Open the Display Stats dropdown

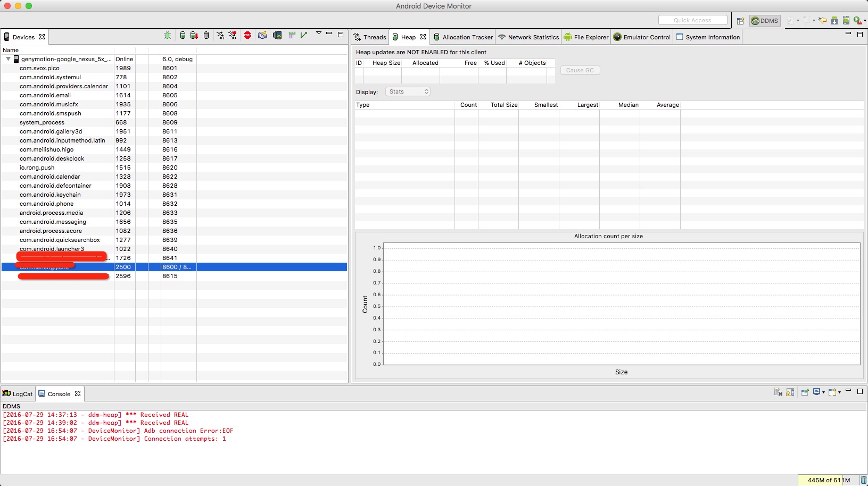[x=408, y=91]
